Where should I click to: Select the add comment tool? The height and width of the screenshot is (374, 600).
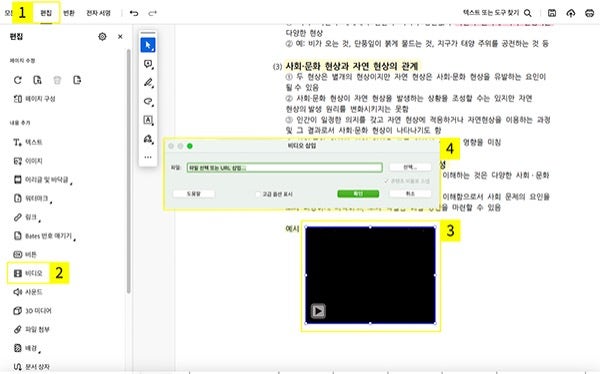pyautogui.click(x=148, y=64)
